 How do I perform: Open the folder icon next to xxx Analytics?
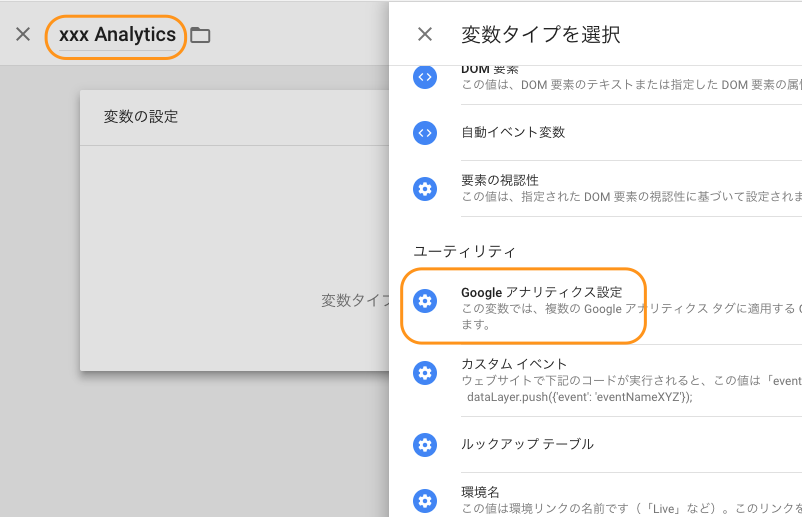[x=200, y=35]
